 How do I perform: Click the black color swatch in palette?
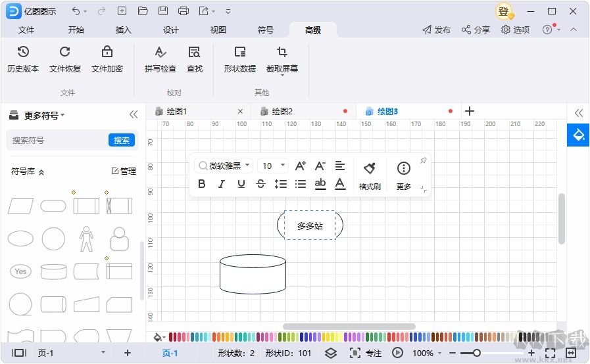coord(521,336)
